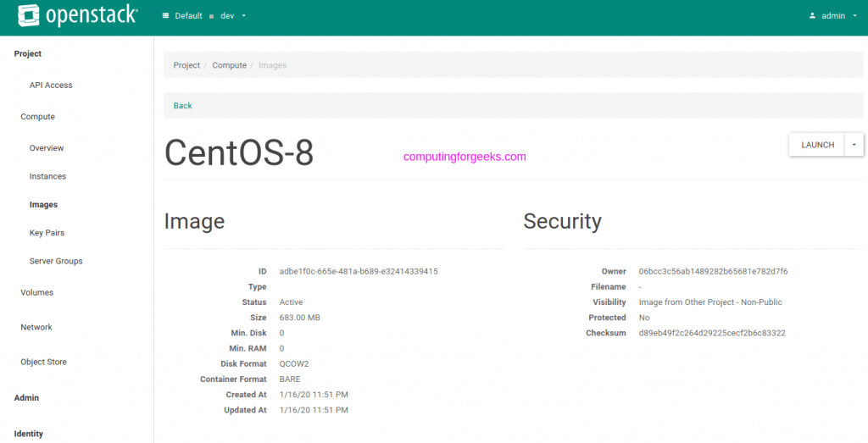The height and width of the screenshot is (443, 868).
Task: Expand the Project sidebar section
Action: coord(28,53)
